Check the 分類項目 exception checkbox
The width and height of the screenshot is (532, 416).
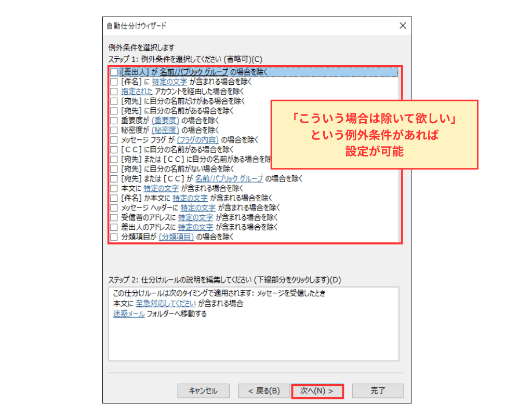(113, 237)
